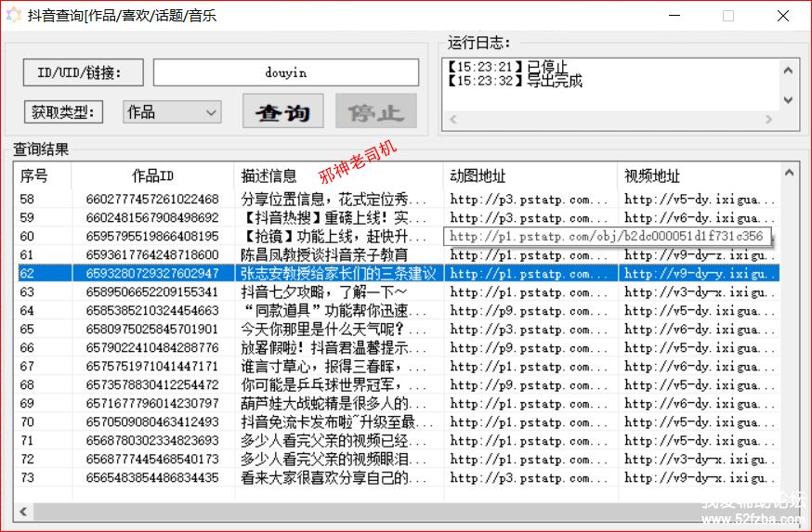Screen dimensions: 812x532
Task: Click the 动图地址 column header
Action: [x=530, y=176]
